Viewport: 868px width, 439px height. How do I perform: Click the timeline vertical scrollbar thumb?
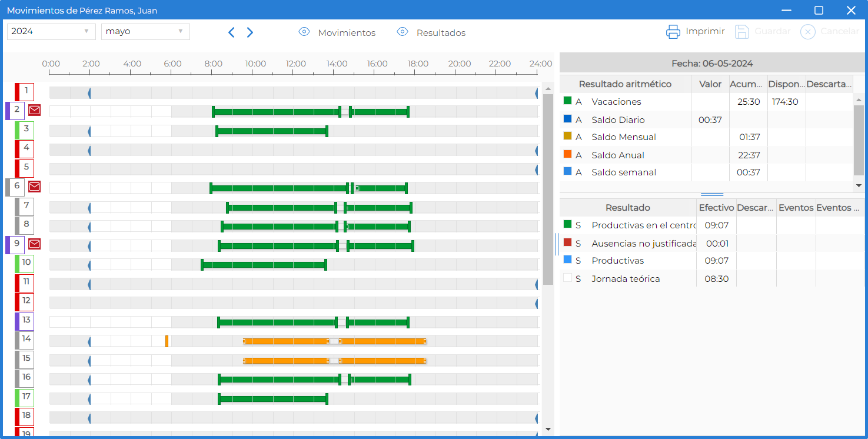click(548, 189)
